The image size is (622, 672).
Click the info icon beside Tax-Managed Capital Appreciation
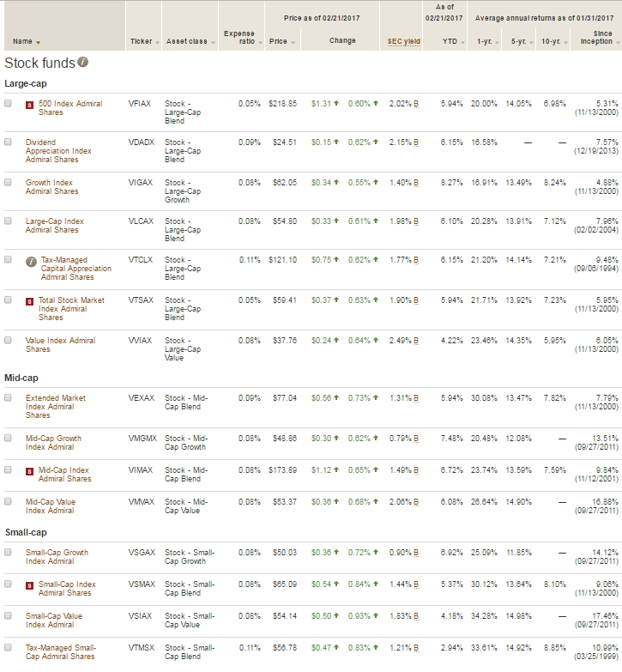pyautogui.click(x=31, y=262)
